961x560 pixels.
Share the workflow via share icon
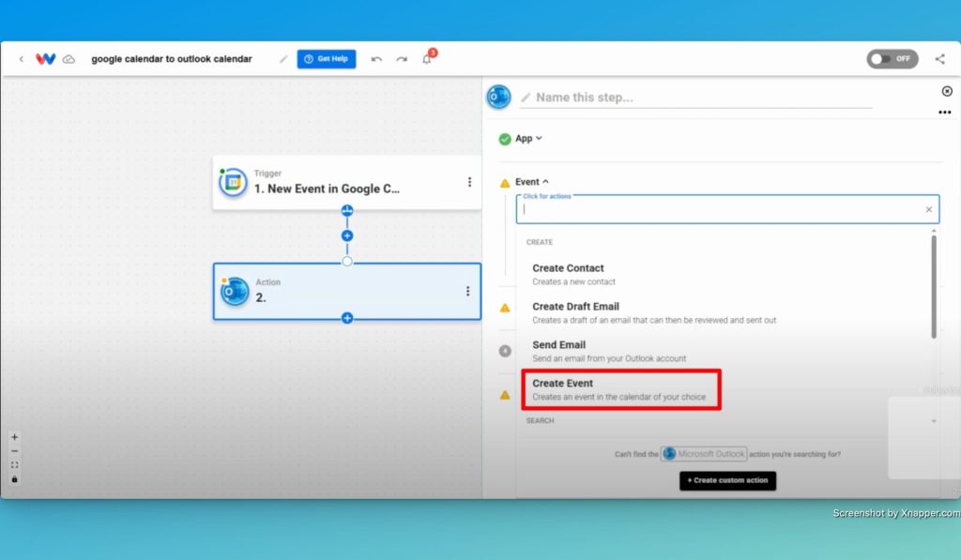[939, 59]
